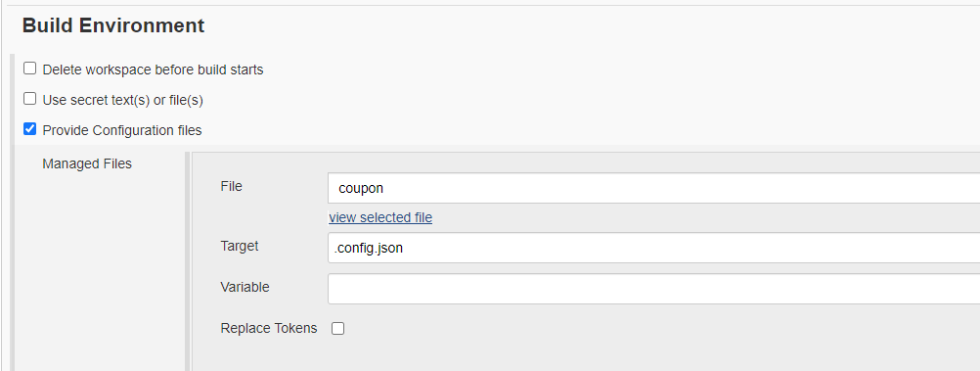The image size is (980, 371).
Task: Check the Delete workspace before build starts box
Action: point(30,69)
